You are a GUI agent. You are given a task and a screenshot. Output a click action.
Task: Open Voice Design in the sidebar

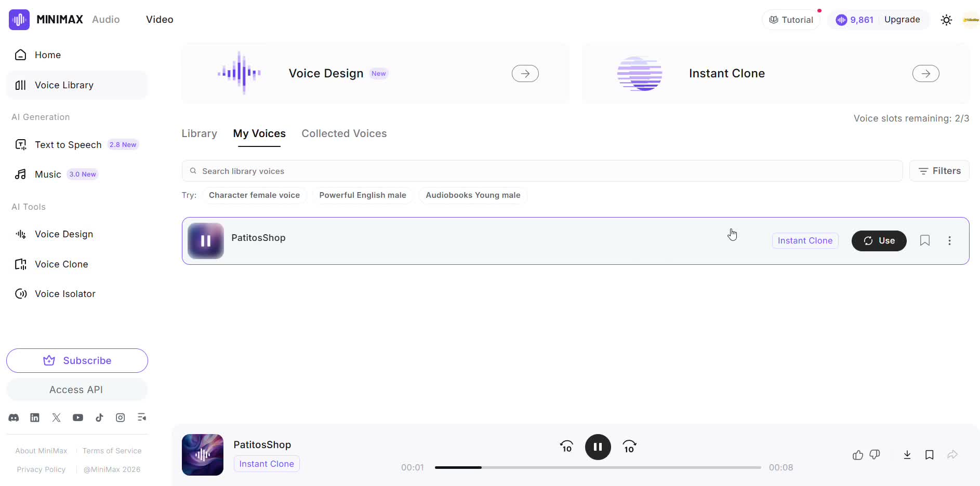tap(77, 234)
